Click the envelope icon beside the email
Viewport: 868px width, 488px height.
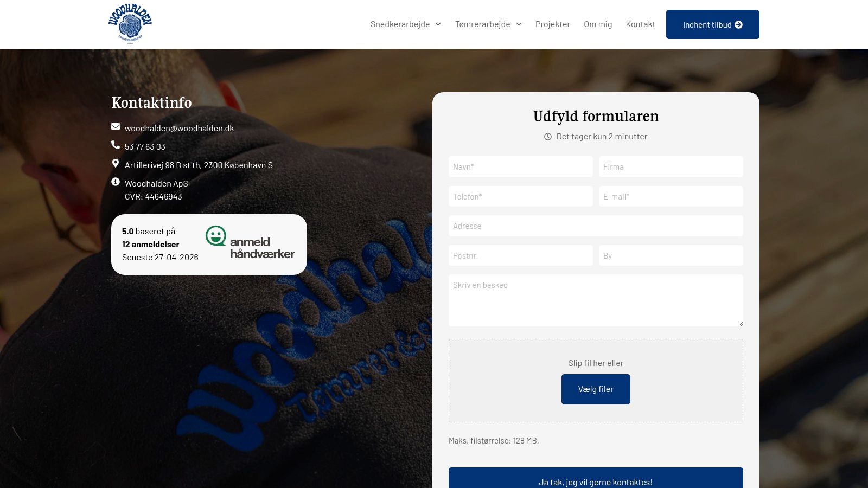(116, 126)
